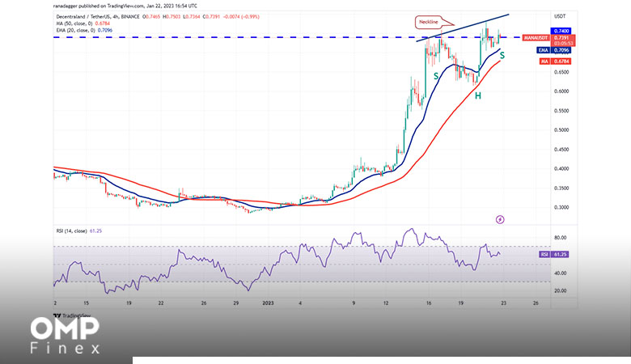Click the 0.6500 price axis value

point(561,73)
